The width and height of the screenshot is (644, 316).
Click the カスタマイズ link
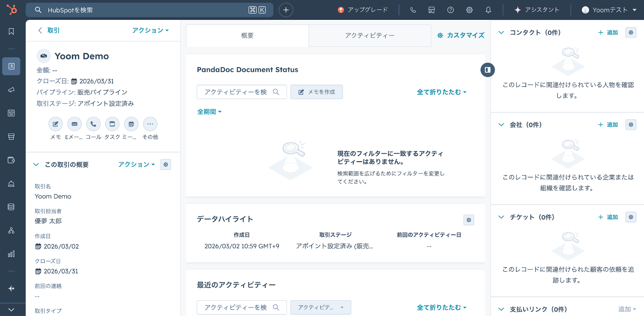[461, 35]
